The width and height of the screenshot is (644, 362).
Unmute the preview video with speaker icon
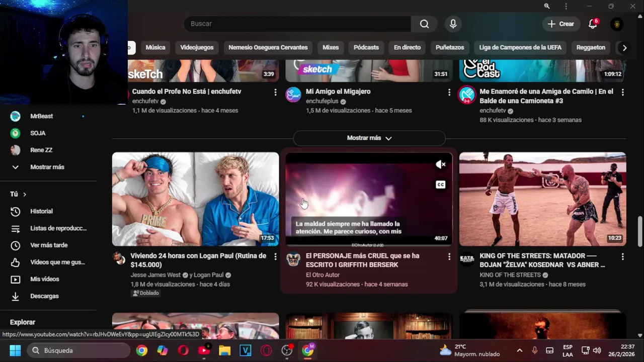pyautogui.click(x=440, y=164)
